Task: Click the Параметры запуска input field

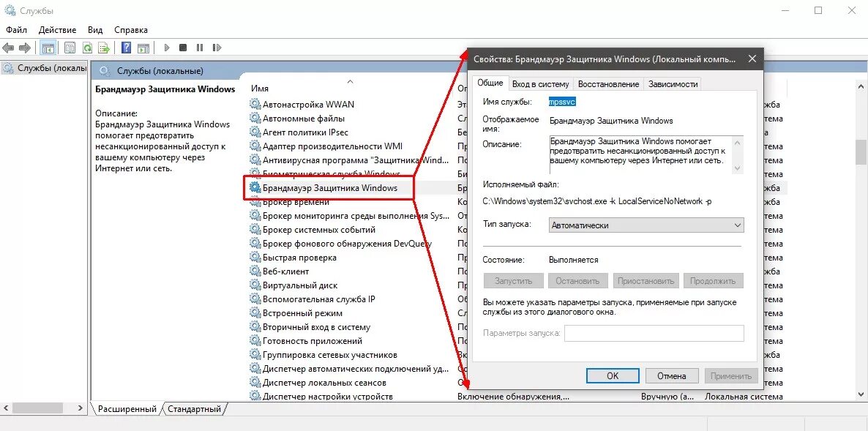Action: [654, 333]
